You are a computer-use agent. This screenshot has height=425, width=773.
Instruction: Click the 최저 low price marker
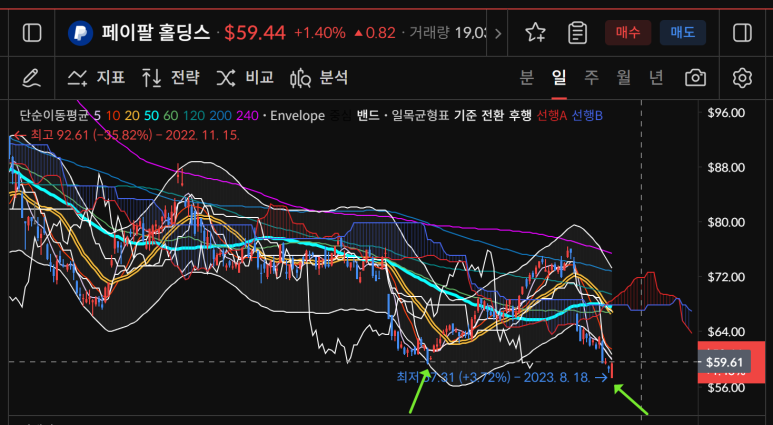pos(502,378)
